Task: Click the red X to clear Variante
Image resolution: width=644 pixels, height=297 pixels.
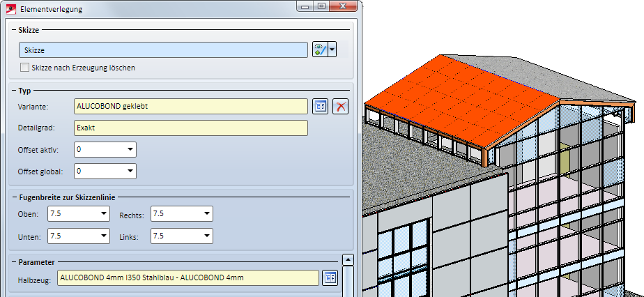Action: click(341, 107)
